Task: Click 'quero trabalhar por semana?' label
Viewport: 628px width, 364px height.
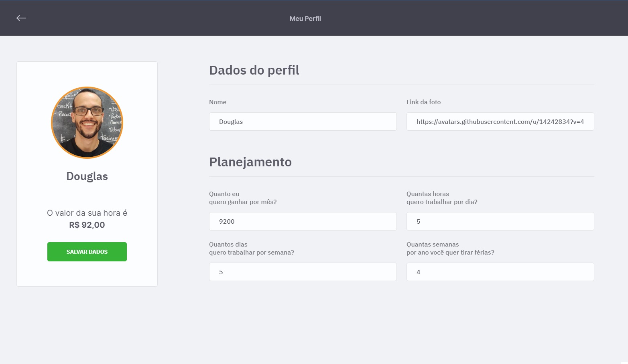Action: click(x=252, y=253)
